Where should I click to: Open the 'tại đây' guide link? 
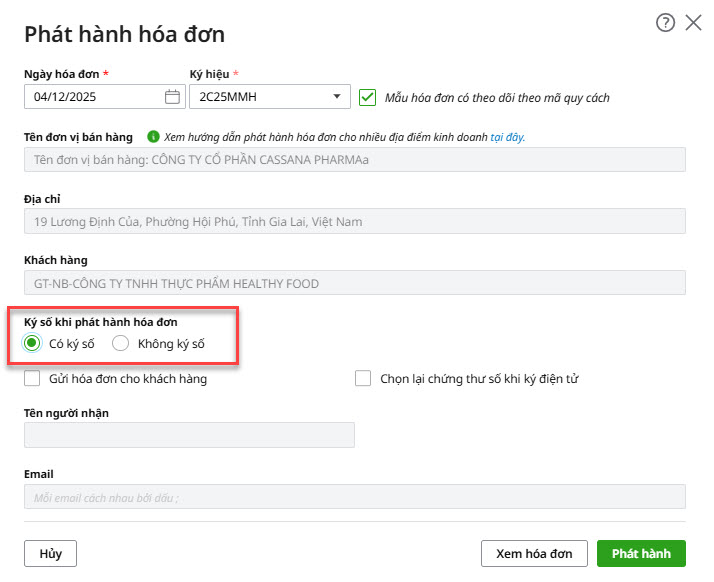[507, 137]
